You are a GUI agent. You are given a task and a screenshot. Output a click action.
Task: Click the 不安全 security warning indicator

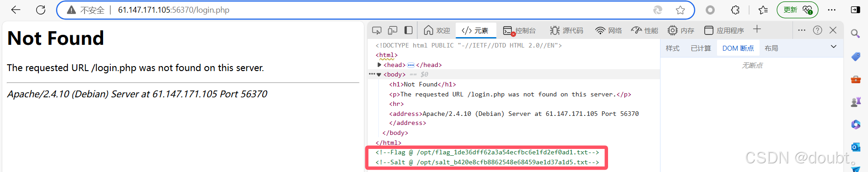(x=85, y=10)
